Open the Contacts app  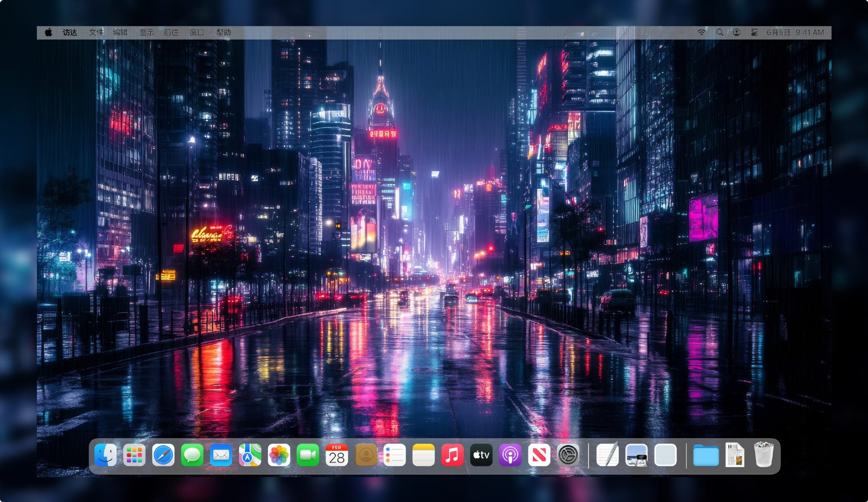[366, 456]
